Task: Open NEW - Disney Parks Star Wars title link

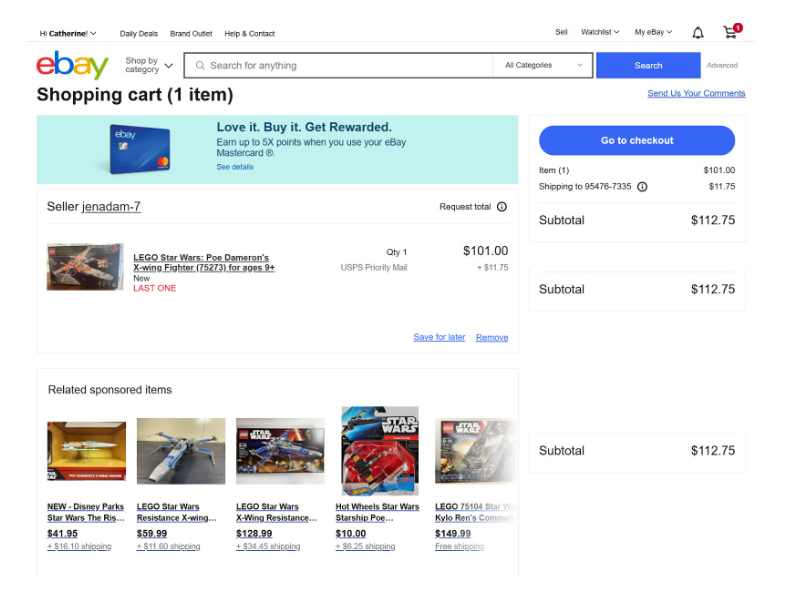Action: (x=85, y=512)
